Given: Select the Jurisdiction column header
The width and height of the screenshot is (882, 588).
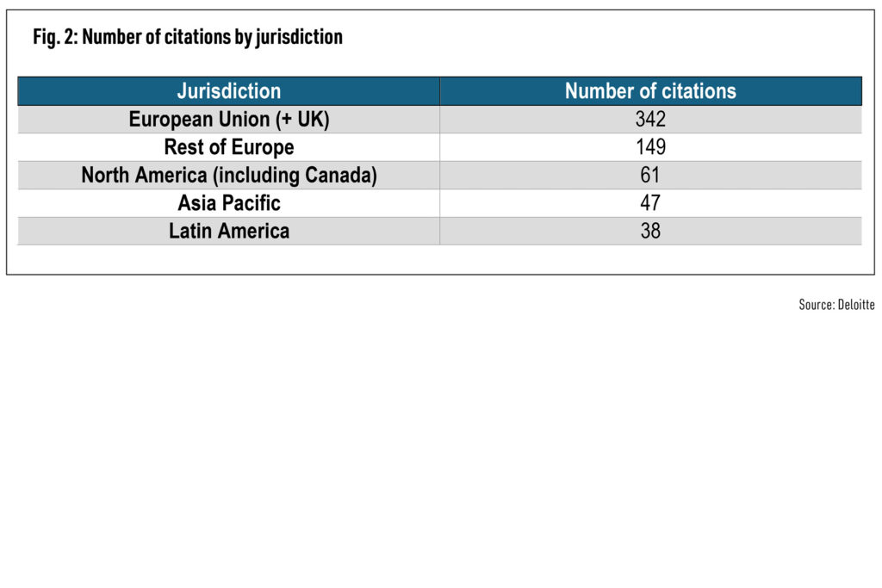Looking at the screenshot, I should [228, 91].
